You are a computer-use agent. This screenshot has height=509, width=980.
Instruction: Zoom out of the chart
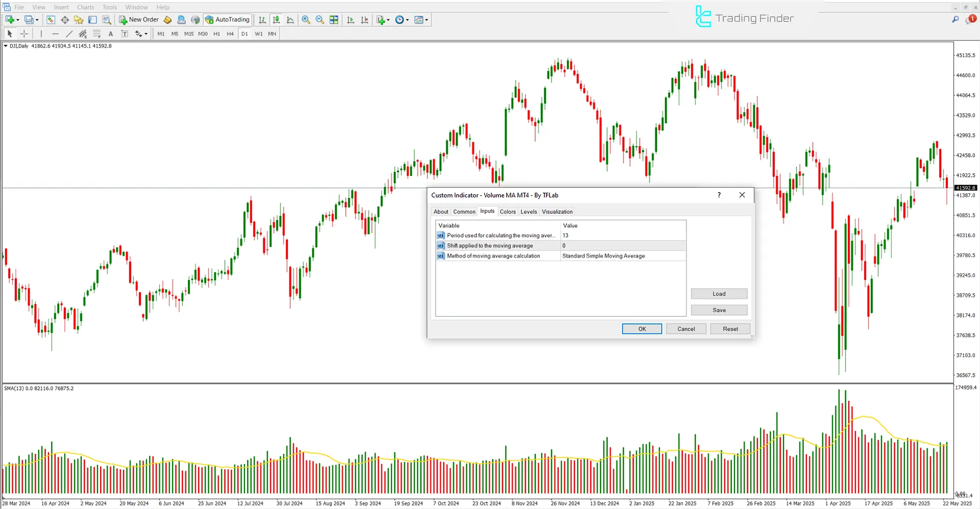pyautogui.click(x=320, y=19)
